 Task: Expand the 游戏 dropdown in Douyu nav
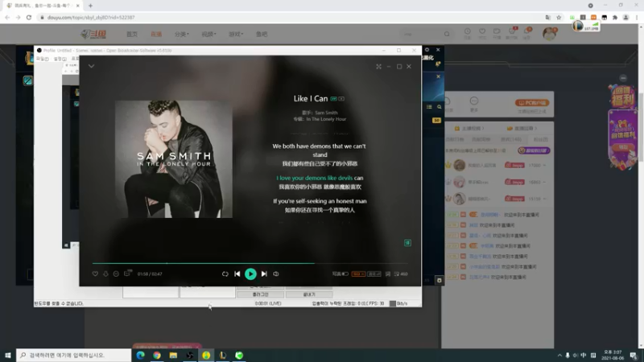[236, 34]
